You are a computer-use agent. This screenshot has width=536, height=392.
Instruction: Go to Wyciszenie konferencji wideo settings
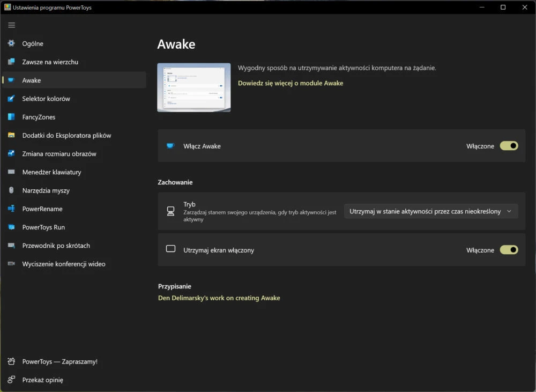pyautogui.click(x=74, y=264)
